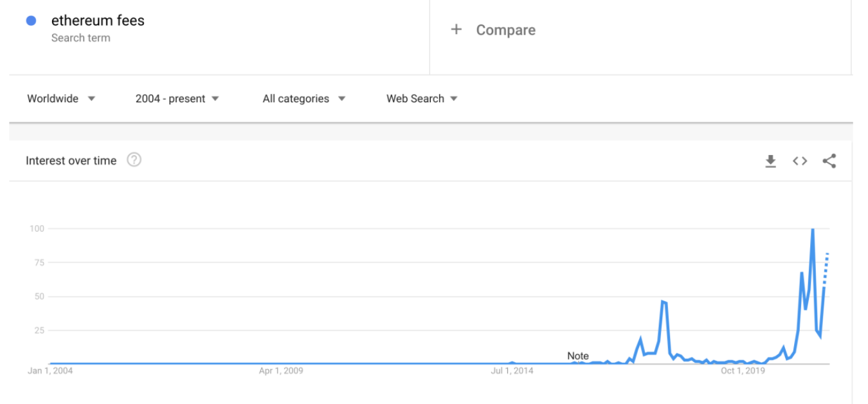Edit the ethereum fees search term
The width and height of the screenshot is (868, 404).
click(x=98, y=21)
